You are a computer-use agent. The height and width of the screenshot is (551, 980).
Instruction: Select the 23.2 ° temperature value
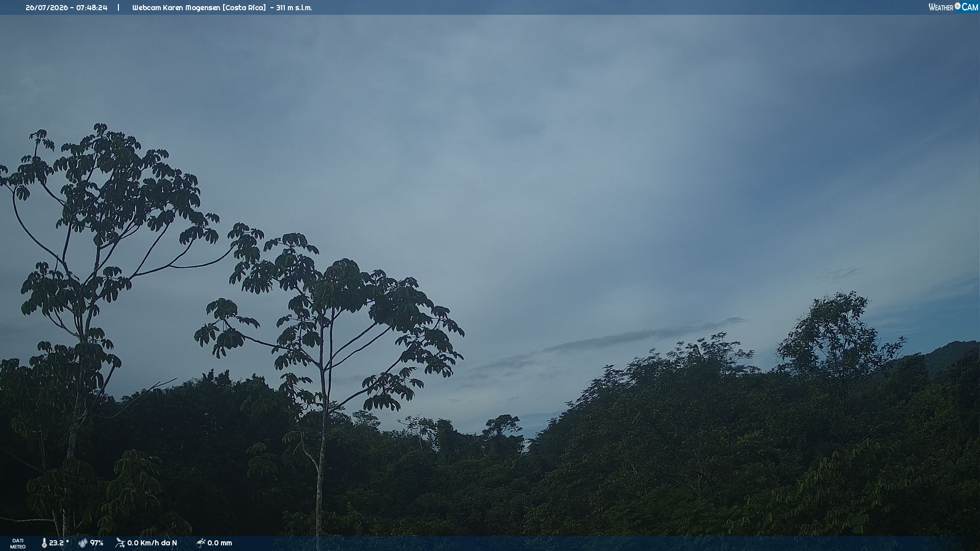[59, 543]
